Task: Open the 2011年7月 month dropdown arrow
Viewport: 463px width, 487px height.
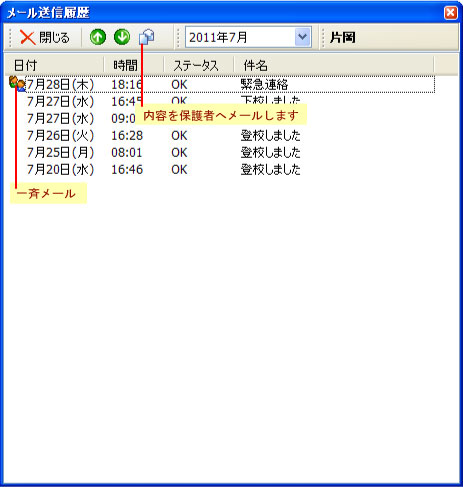Action: tap(303, 37)
